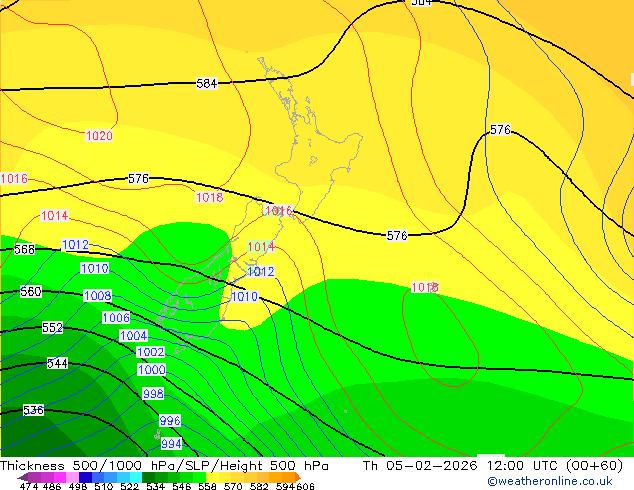Viewport: 634px width, 490px height.
Task: Click the blue 1000 isobar label
Action: tap(152, 370)
